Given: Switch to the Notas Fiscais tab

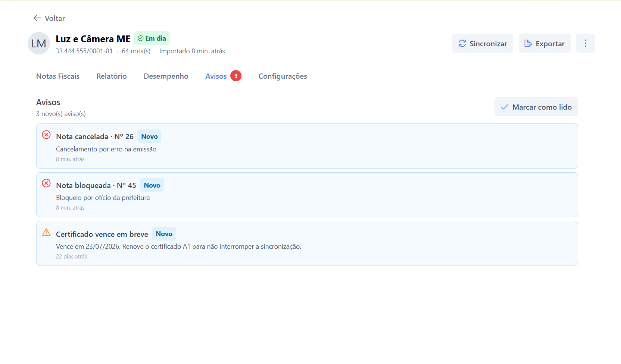Looking at the screenshot, I should (58, 76).
